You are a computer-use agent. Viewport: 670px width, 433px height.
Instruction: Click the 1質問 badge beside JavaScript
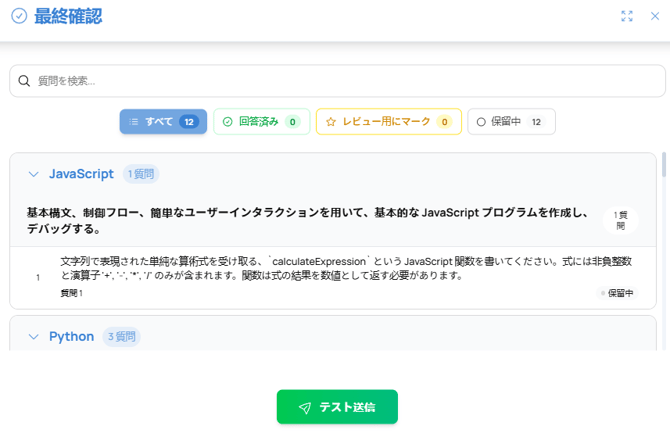(x=141, y=174)
